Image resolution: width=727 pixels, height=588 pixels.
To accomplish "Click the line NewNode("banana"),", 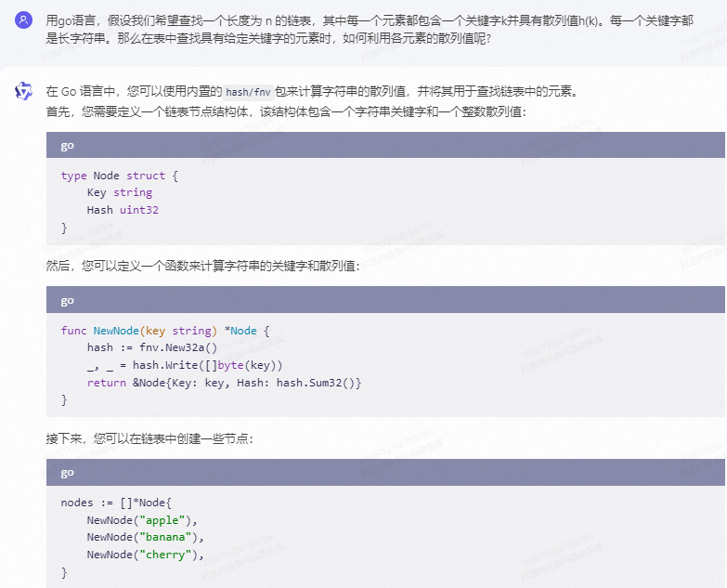I will [x=145, y=537].
